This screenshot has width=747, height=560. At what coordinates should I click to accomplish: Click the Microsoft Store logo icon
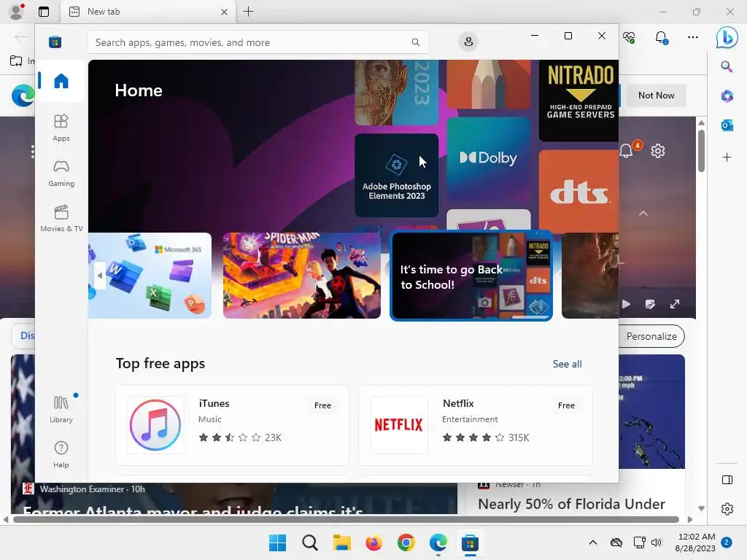55,42
